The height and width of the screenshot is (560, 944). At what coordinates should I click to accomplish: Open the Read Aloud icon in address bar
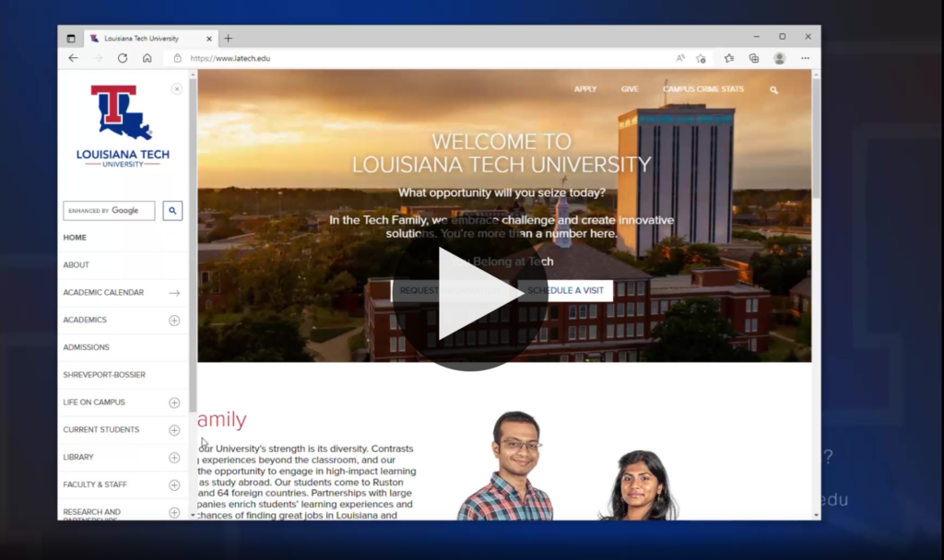pos(679,58)
